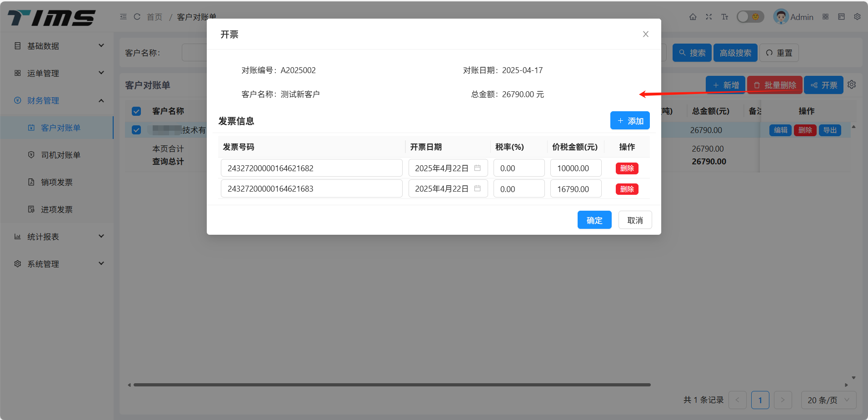The height and width of the screenshot is (420, 868).
Task: Click the horizontal table scrollbar
Action: point(392,385)
